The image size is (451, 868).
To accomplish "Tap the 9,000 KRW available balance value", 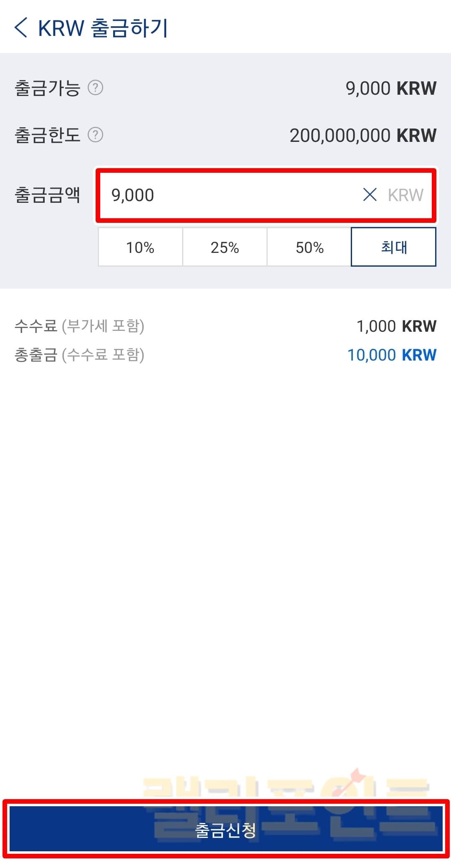I will (x=391, y=88).
